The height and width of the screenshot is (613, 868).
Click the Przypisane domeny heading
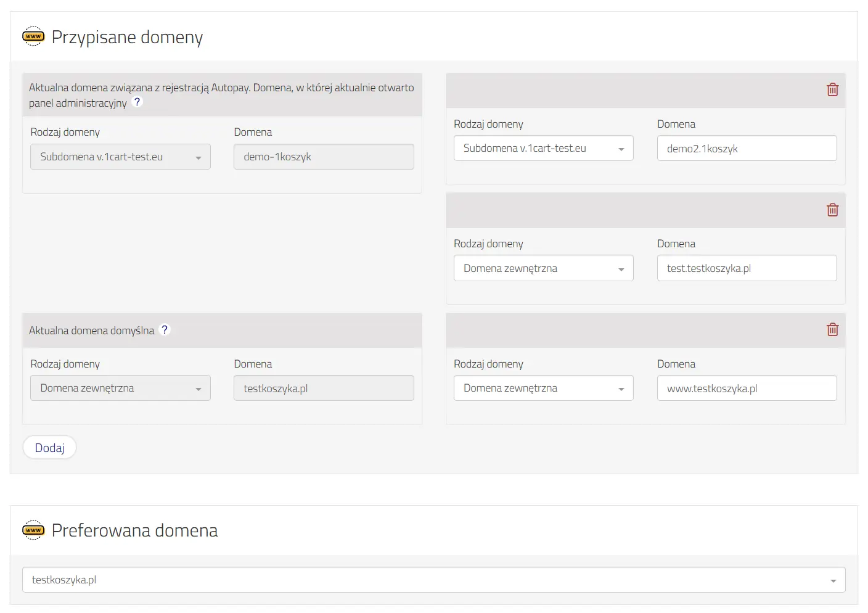tap(127, 37)
